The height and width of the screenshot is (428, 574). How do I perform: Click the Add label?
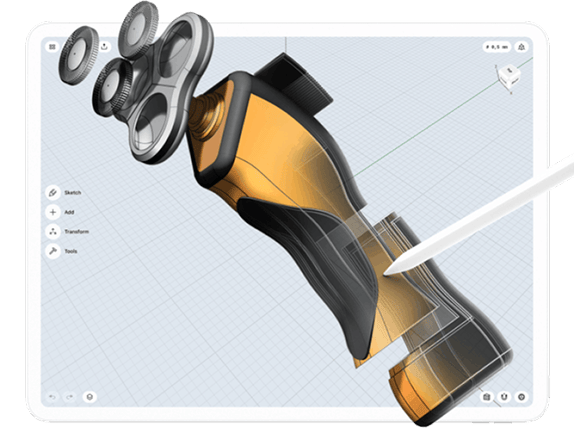coord(69,212)
